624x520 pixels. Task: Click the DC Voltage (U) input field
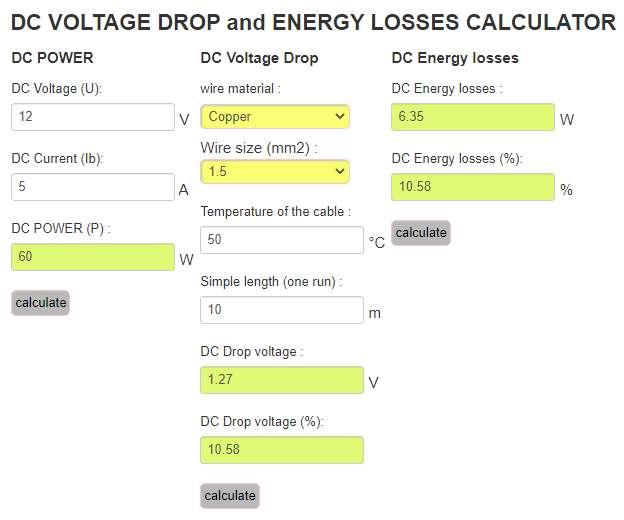point(93,117)
